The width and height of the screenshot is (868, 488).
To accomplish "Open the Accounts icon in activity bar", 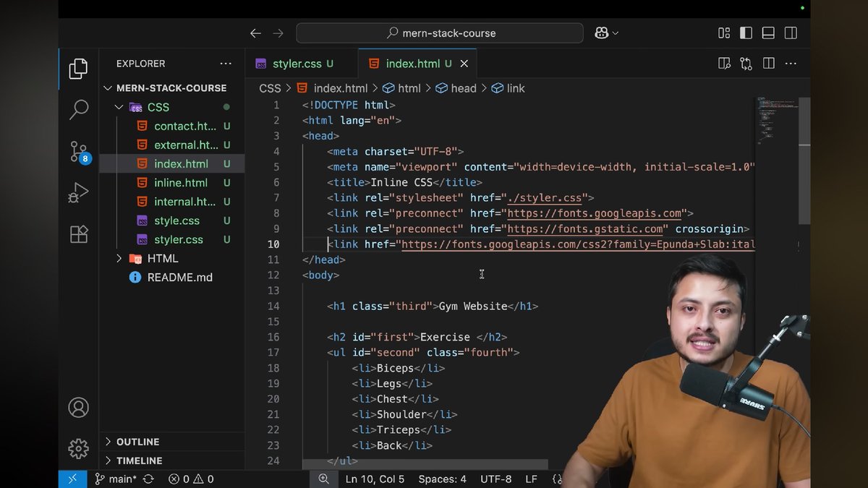I will (x=78, y=407).
